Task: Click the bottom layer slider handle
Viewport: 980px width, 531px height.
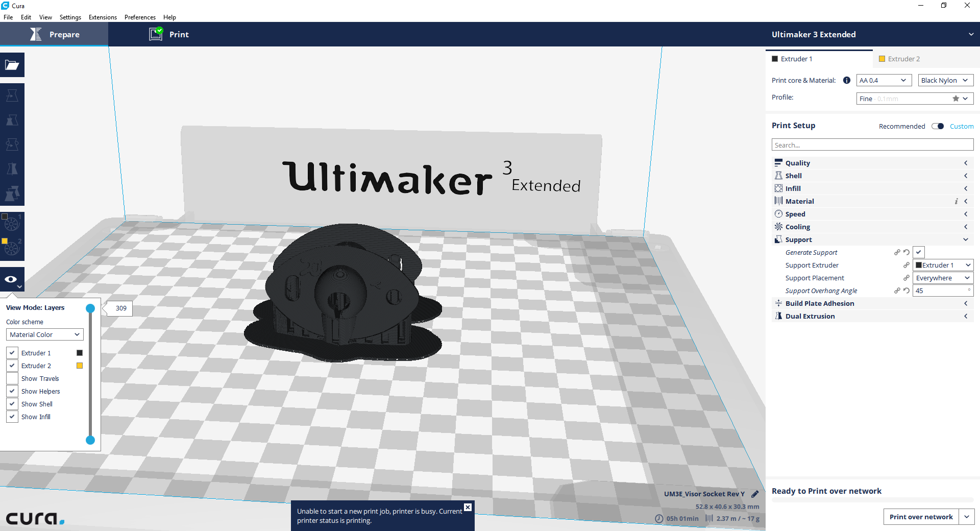Action: tap(90, 440)
